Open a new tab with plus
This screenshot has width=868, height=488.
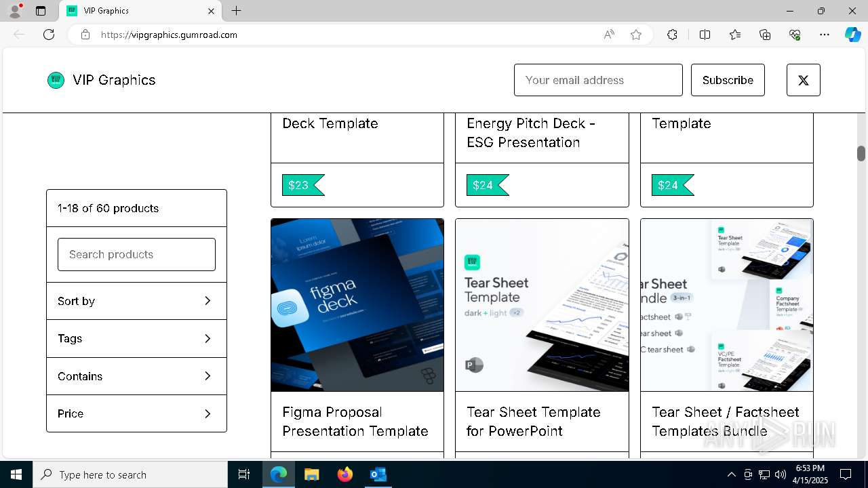236,11
